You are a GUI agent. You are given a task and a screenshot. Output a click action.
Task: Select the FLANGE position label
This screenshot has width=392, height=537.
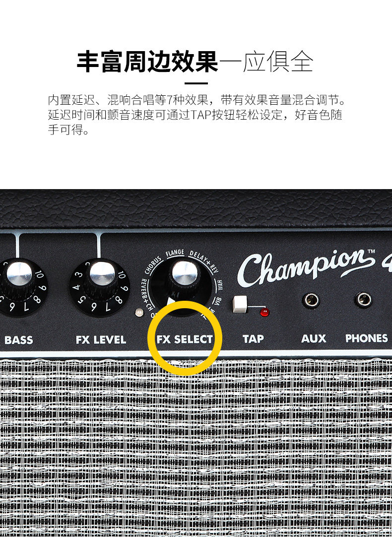(175, 253)
